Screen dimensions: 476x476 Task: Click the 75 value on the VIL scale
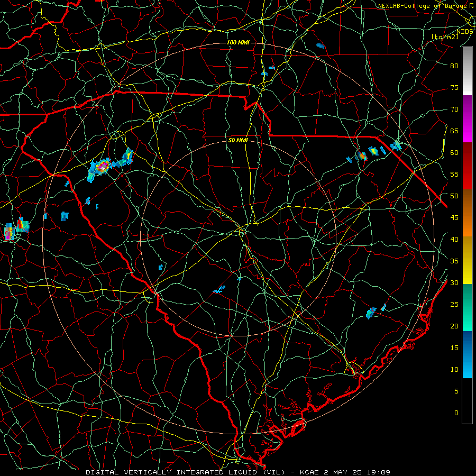454,87
